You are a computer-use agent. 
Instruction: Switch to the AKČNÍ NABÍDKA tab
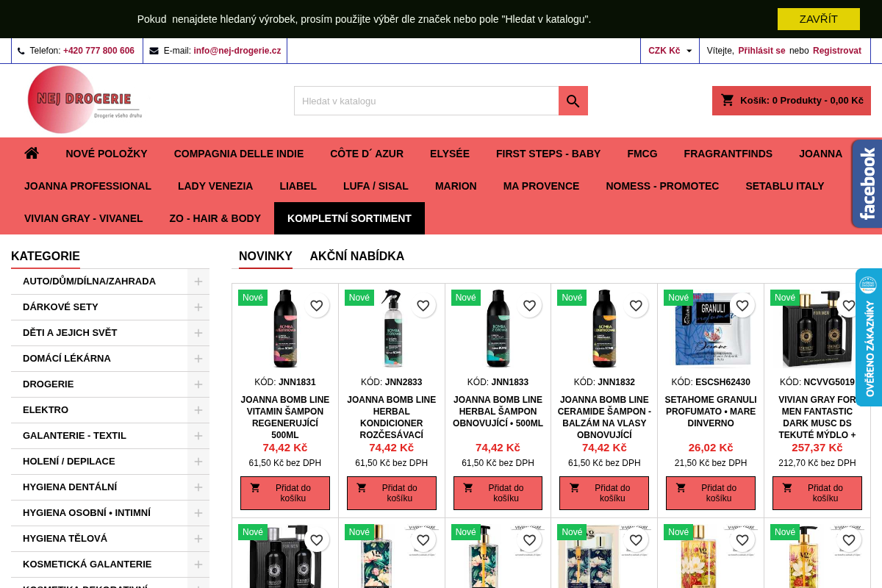click(x=357, y=257)
